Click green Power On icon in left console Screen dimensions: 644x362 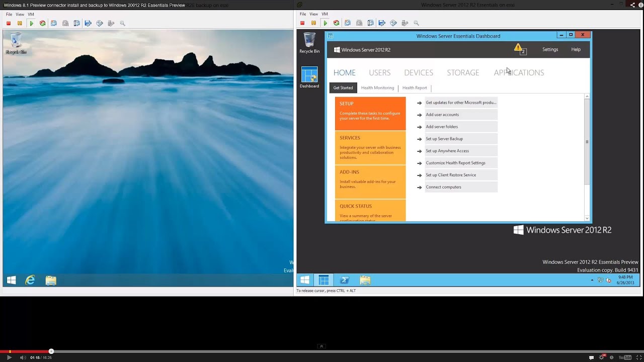point(31,23)
